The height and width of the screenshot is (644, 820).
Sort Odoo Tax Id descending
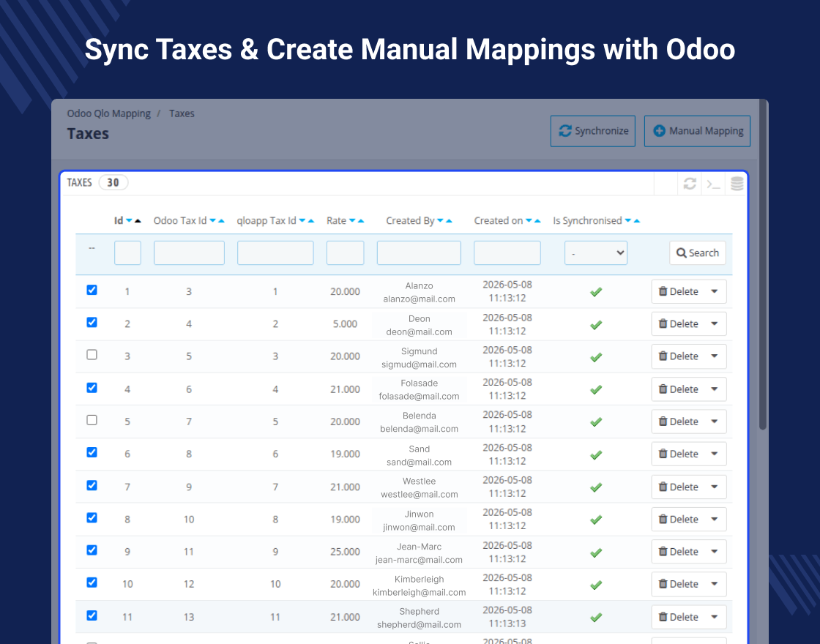[x=213, y=220]
